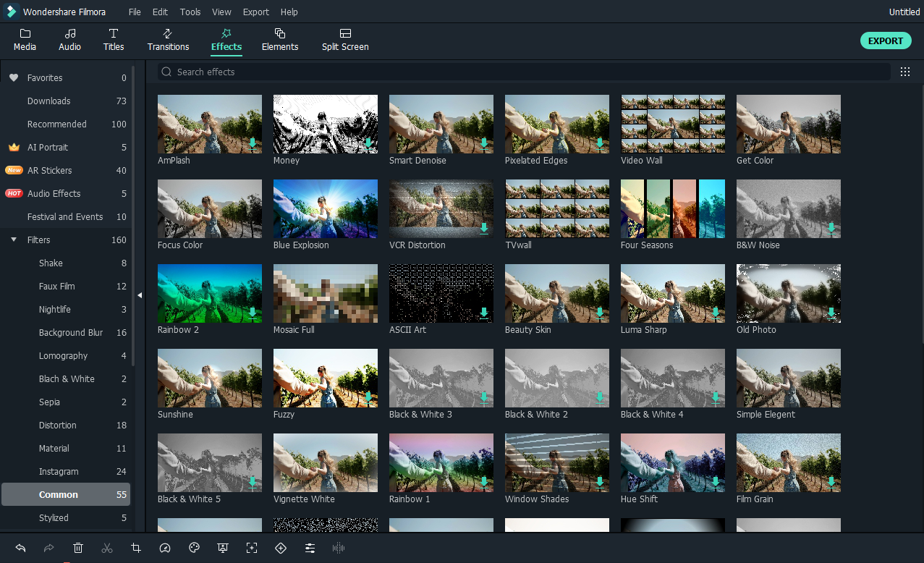Click the download arrow on Film Grain
This screenshot has width=924, height=563.
tap(831, 483)
